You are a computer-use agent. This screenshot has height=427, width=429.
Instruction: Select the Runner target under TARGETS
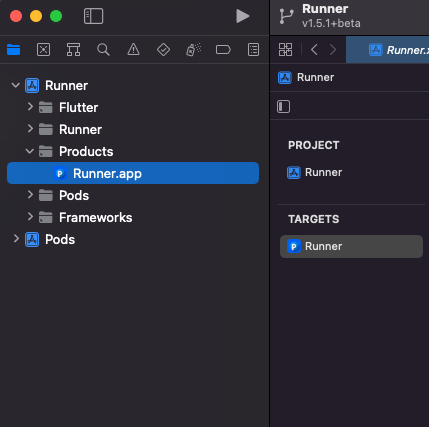click(351, 246)
